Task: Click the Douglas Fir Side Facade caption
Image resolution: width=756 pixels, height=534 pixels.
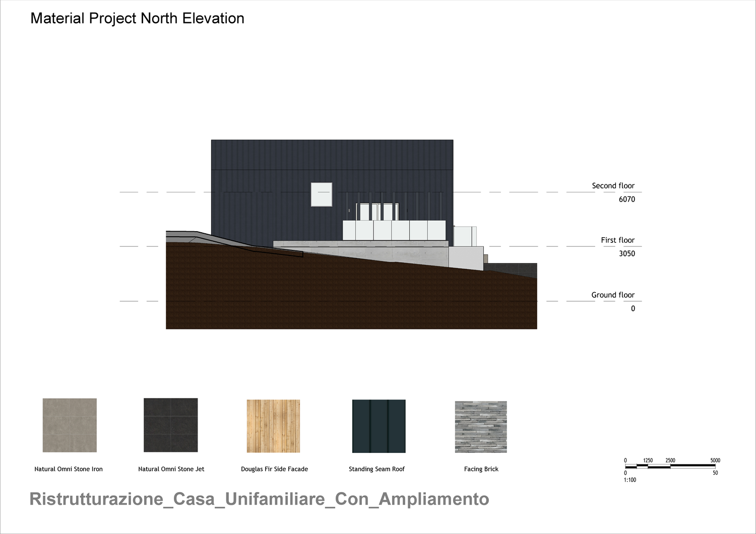Action: (x=274, y=469)
